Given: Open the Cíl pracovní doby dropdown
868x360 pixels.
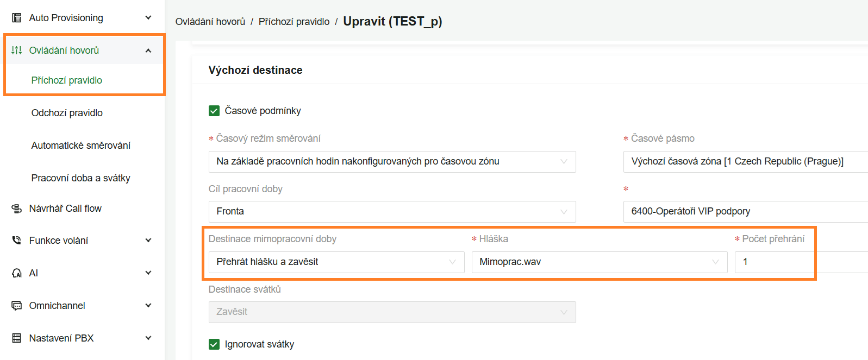Looking at the screenshot, I should (x=391, y=212).
